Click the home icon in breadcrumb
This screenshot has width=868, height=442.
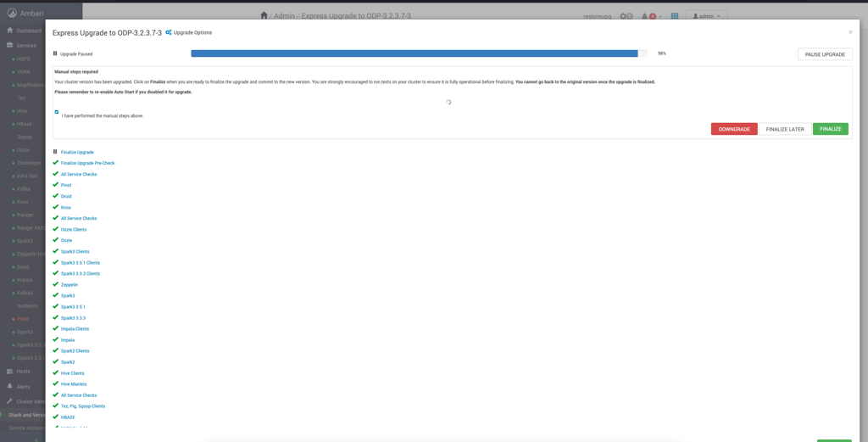coord(264,15)
